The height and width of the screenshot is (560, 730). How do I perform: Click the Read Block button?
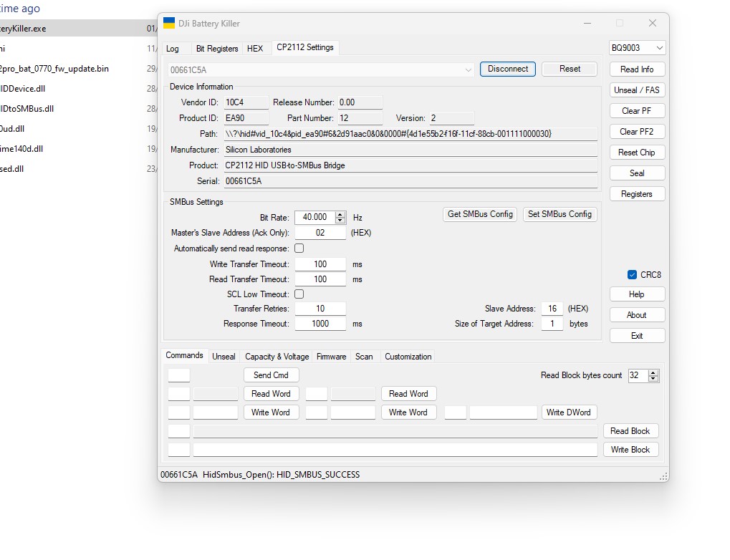point(630,431)
